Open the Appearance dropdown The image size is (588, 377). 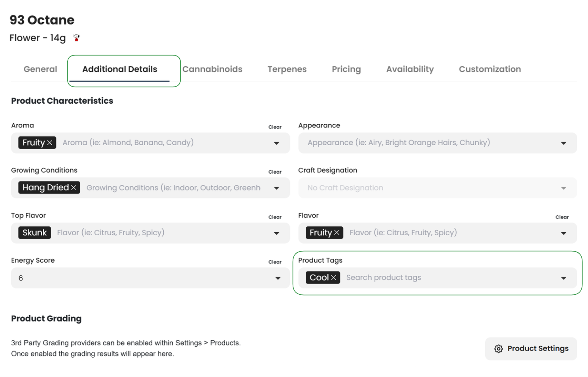(x=563, y=143)
